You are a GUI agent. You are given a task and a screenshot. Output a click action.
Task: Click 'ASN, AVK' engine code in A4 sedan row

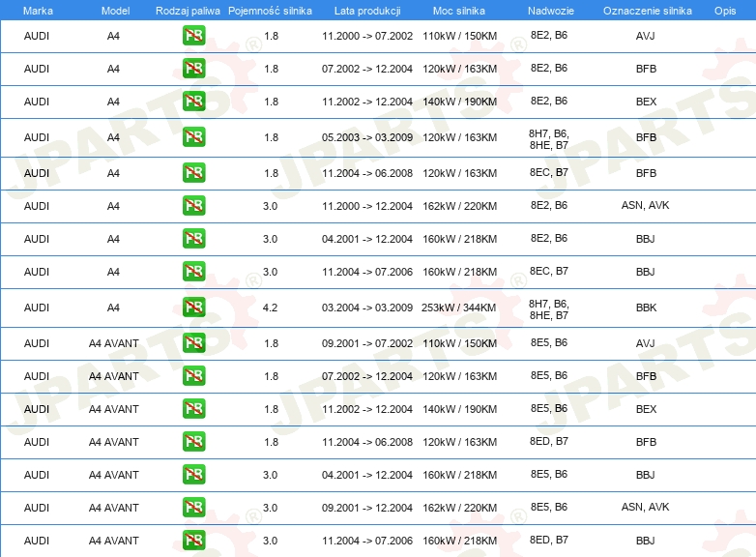coord(645,205)
